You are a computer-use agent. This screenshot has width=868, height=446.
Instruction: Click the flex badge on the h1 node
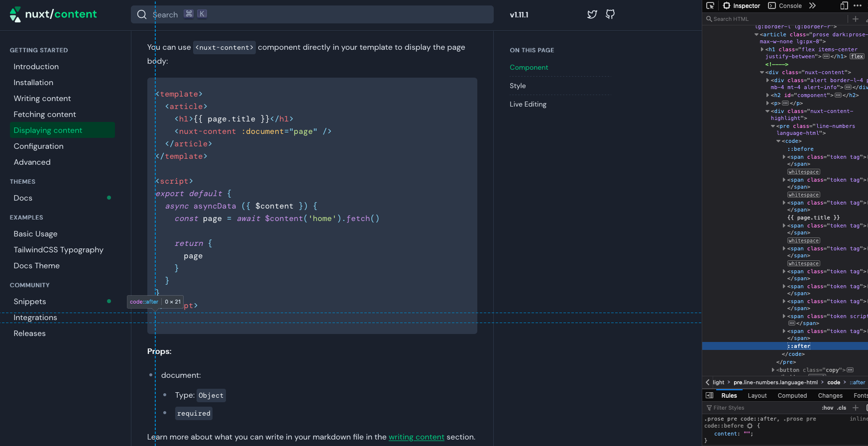857,57
